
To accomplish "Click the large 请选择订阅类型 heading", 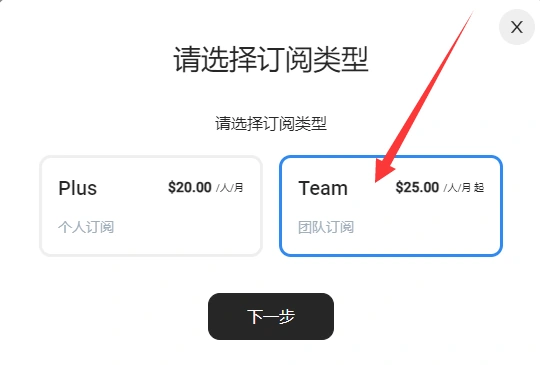I will pos(271,59).
